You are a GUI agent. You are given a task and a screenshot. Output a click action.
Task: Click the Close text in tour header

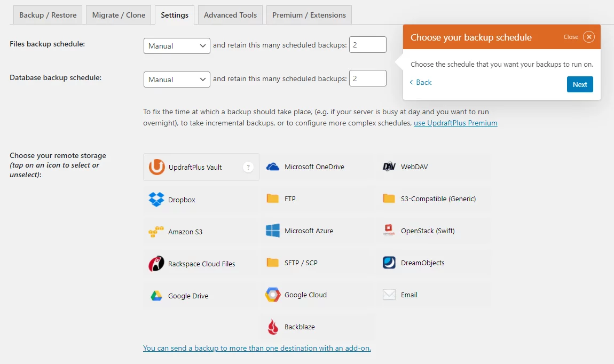pyautogui.click(x=571, y=37)
